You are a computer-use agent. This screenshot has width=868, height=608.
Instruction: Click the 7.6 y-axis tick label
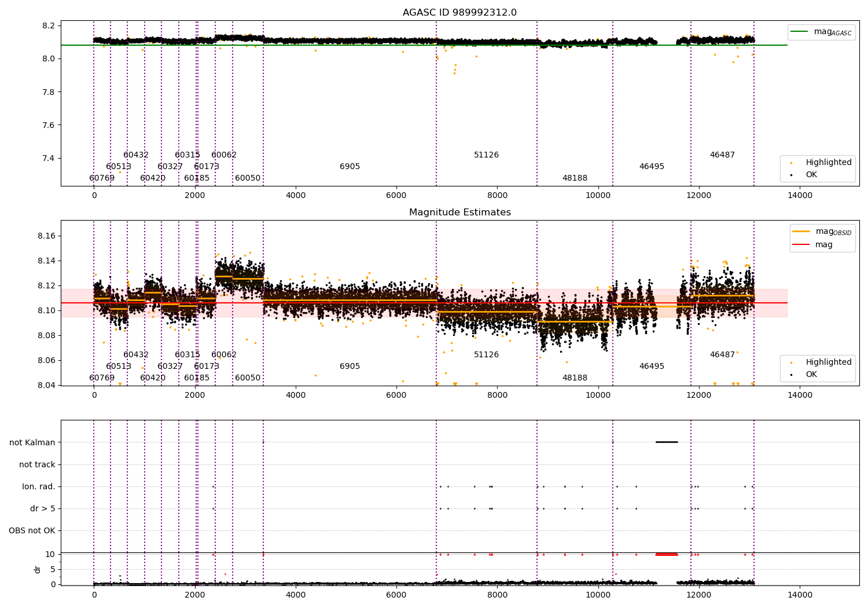(x=49, y=125)
